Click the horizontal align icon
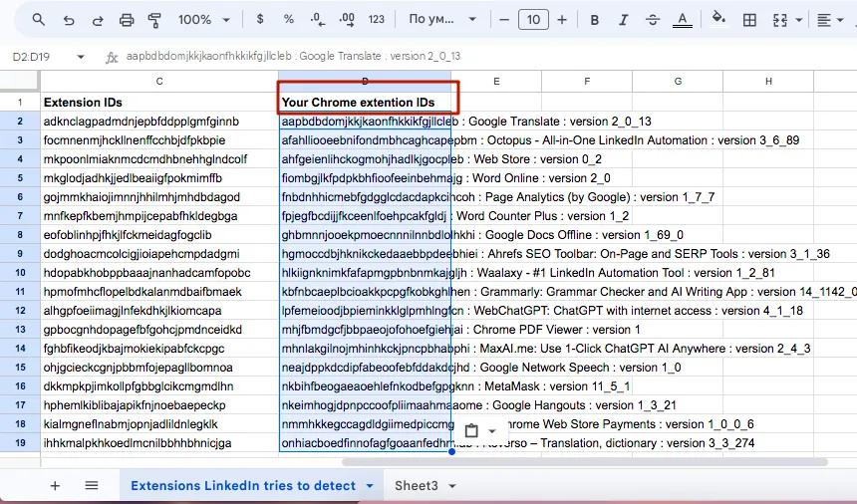The height and width of the screenshot is (504, 857). click(x=824, y=20)
